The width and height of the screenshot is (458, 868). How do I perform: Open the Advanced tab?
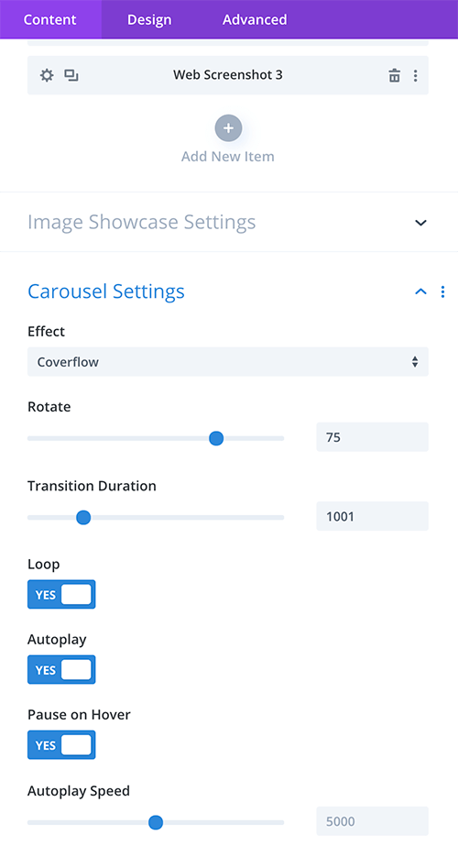pos(255,19)
